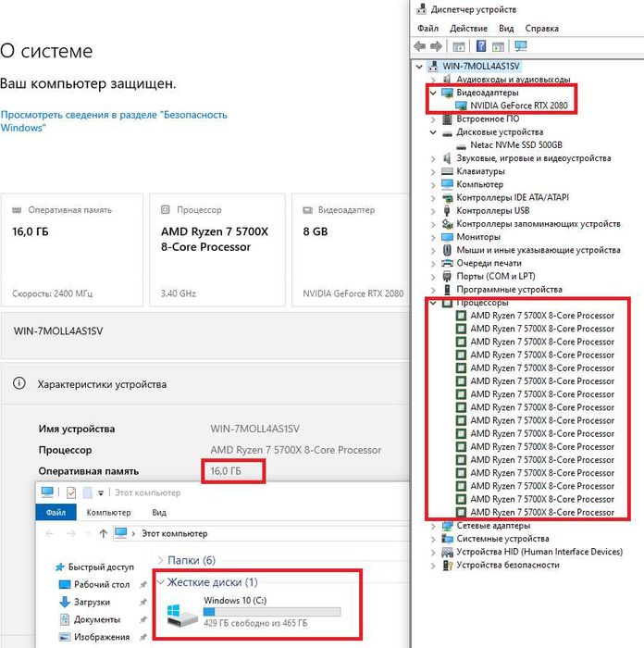Switch to the Вид tab in Explorer
This screenshot has height=648, width=644.
159,512
